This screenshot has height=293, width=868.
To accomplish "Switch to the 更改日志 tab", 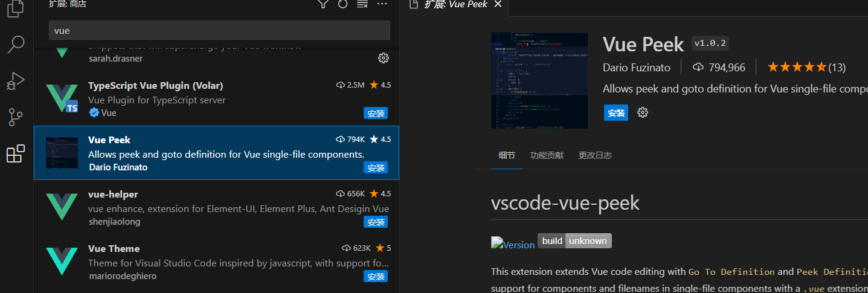I will click(x=595, y=155).
